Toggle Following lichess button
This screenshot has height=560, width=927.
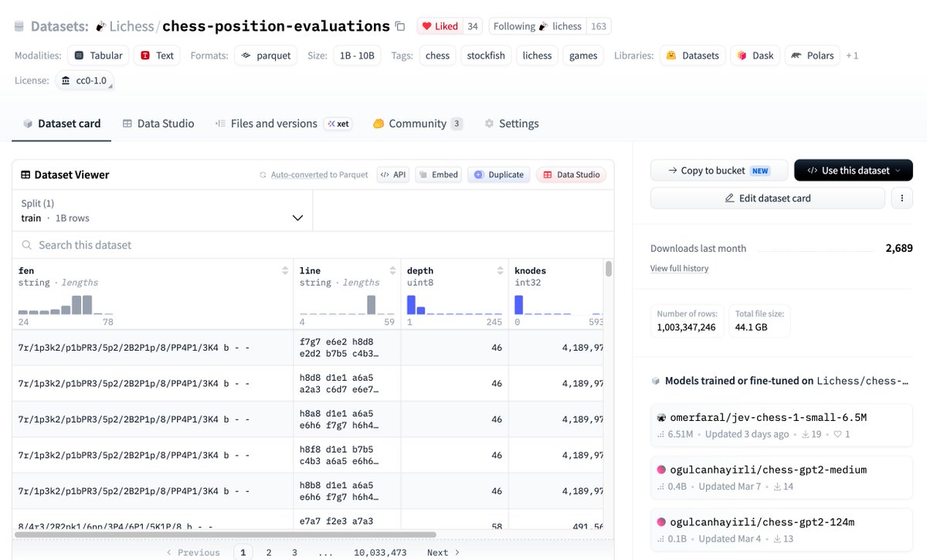[x=538, y=26]
